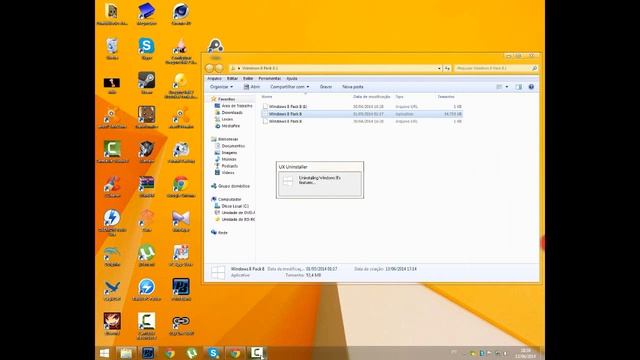Open the Editar menu
Screen dimensions: 640x360
[232, 78]
